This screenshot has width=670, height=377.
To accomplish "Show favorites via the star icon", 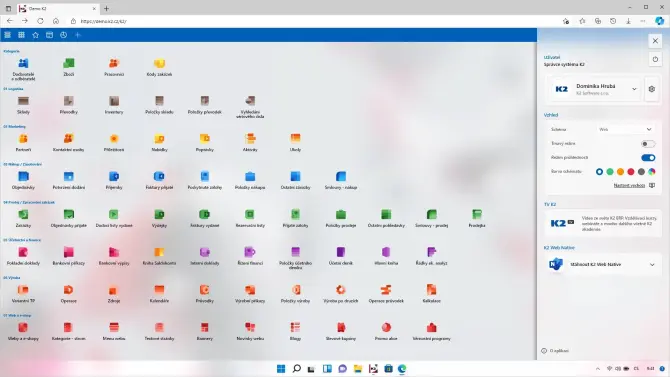I will 35,35.
